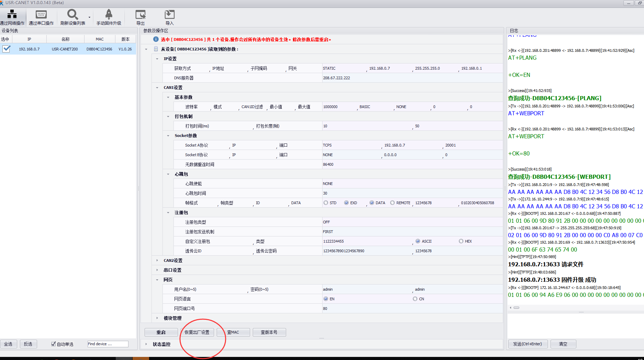The height and width of the screenshot is (360, 644).
Task: Uncheck the device 192.168.0.7 row checkbox
Action: (6, 49)
